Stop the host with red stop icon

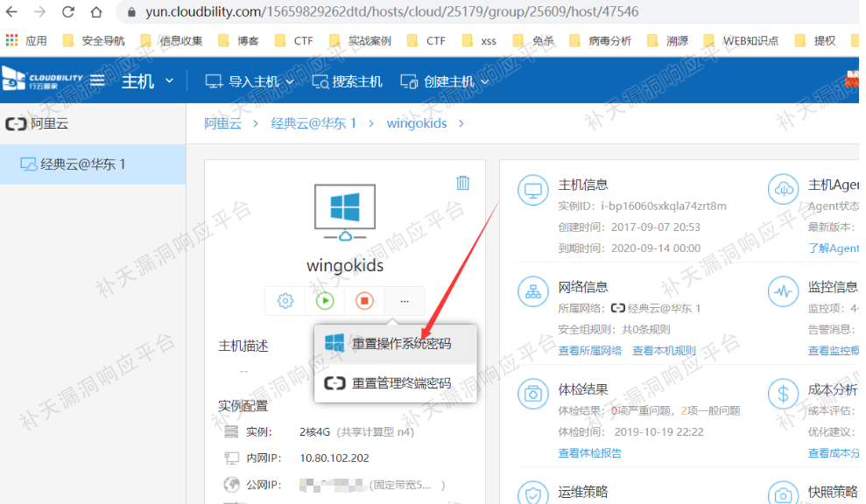click(364, 301)
